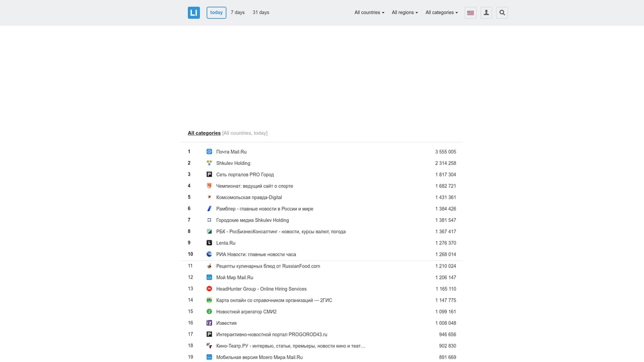
Task: Click the Shkulev Holding favicon
Action: pos(209,163)
